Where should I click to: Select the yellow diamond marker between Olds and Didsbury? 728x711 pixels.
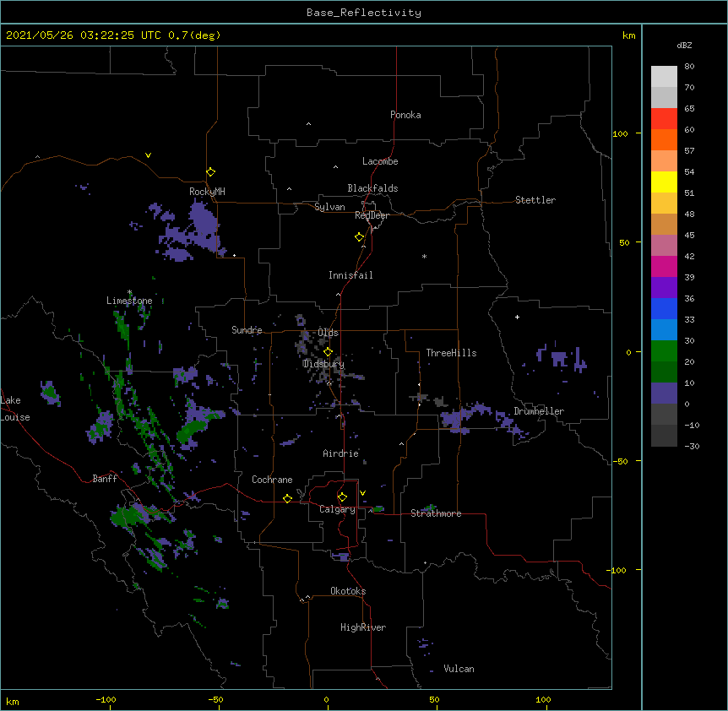328,352
